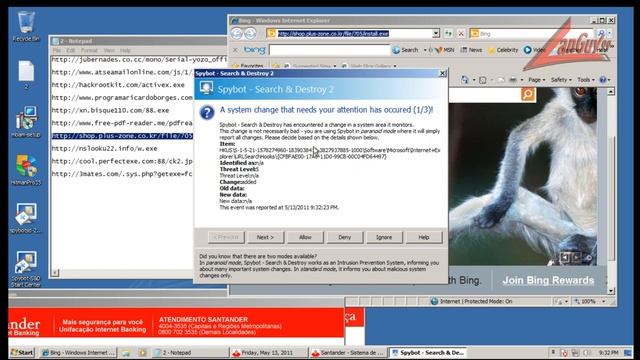Click the blue question mark icon in Spybot dialog
The height and width of the screenshot is (360, 640).
[x=207, y=112]
